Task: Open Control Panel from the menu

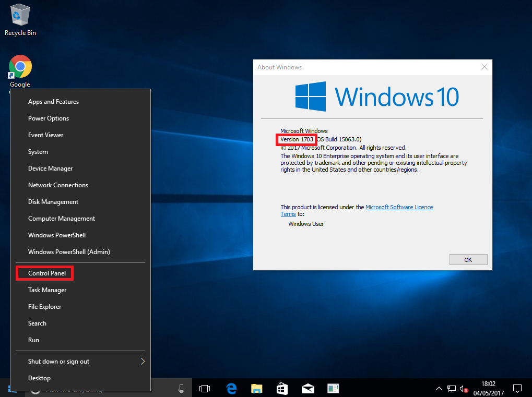Action: tap(80, 273)
